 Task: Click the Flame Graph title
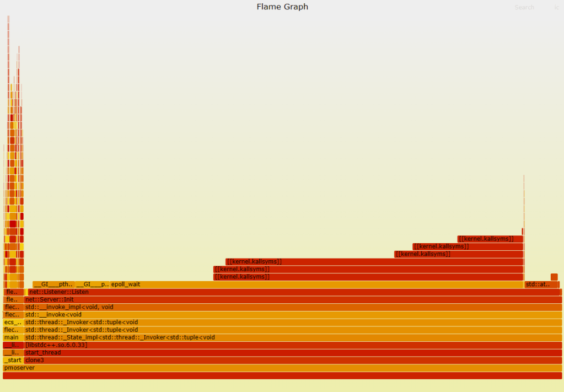[282, 7]
